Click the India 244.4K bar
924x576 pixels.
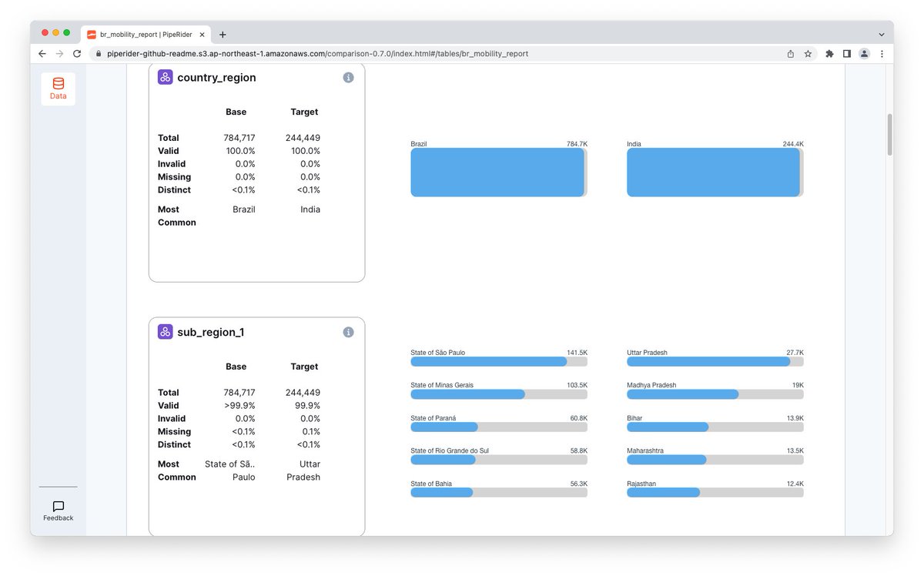[x=715, y=172]
